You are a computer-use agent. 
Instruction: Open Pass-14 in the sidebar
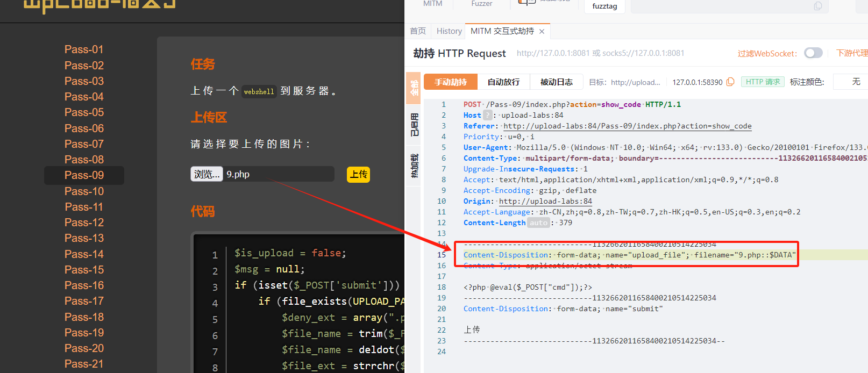pos(84,254)
